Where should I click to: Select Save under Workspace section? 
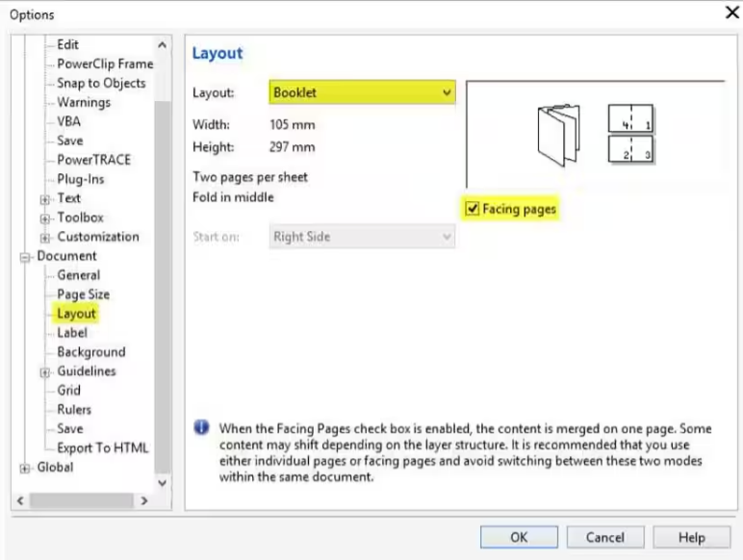[x=70, y=140]
